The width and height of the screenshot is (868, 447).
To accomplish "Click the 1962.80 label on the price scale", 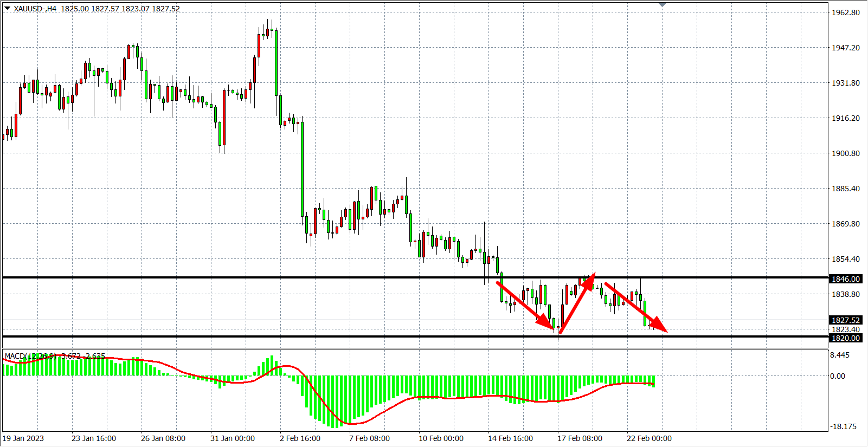I will (x=846, y=12).
